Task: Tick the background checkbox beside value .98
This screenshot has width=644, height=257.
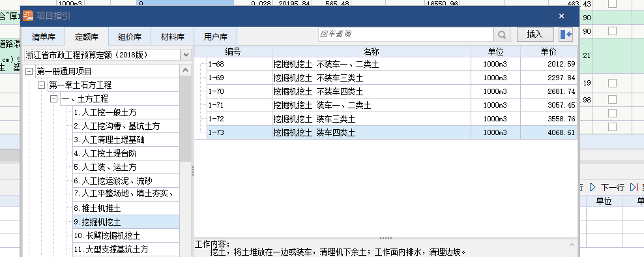Action: [x=612, y=100]
